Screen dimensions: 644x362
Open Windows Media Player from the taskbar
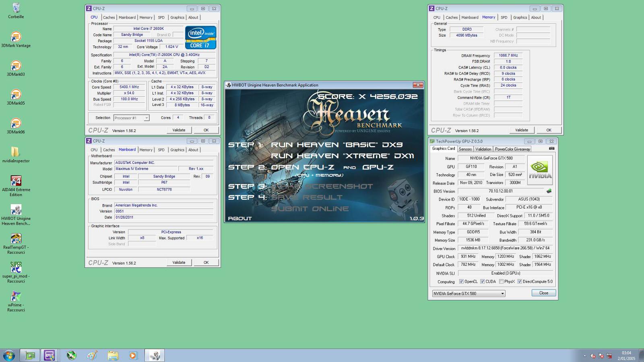(x=133, y=355)
